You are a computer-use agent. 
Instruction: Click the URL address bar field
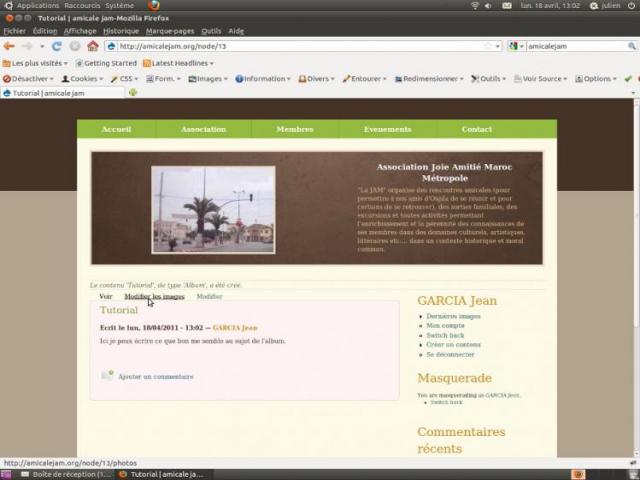(300, 46)
